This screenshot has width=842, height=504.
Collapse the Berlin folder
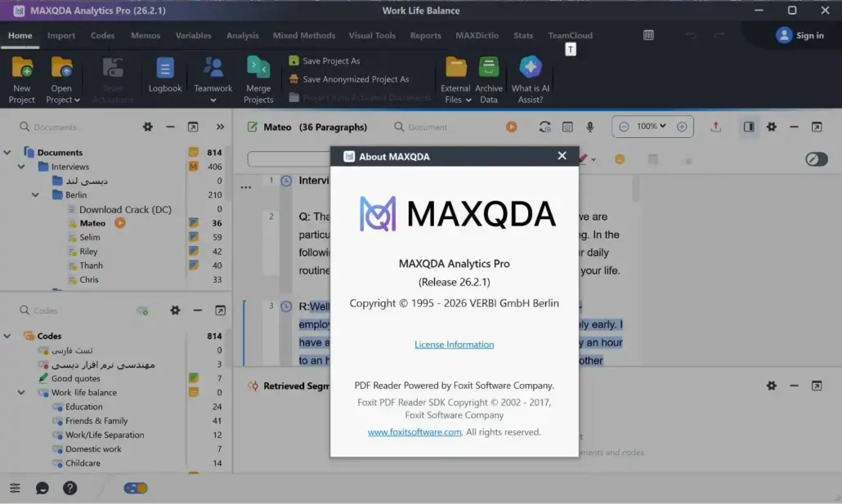click(35, 195)
